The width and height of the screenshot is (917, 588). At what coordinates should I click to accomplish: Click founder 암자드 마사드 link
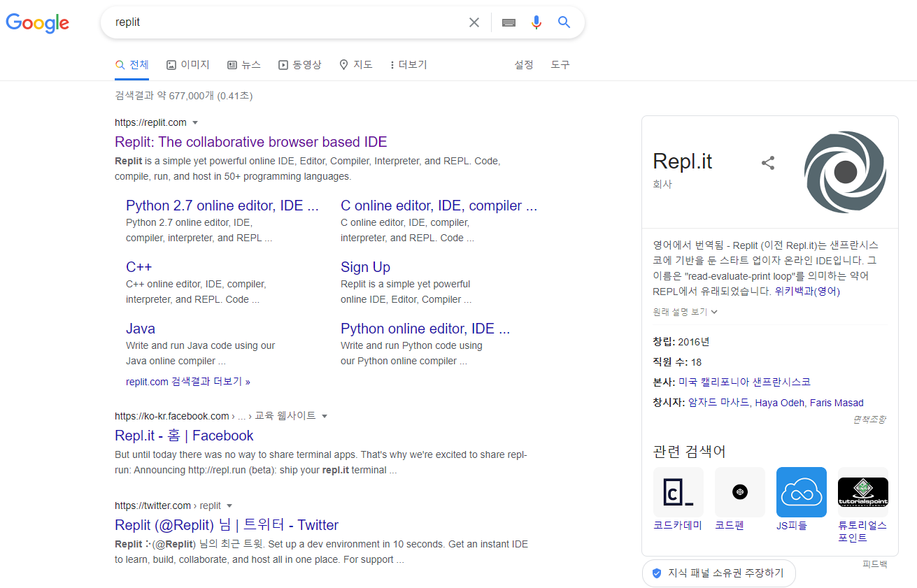[719, 403]
